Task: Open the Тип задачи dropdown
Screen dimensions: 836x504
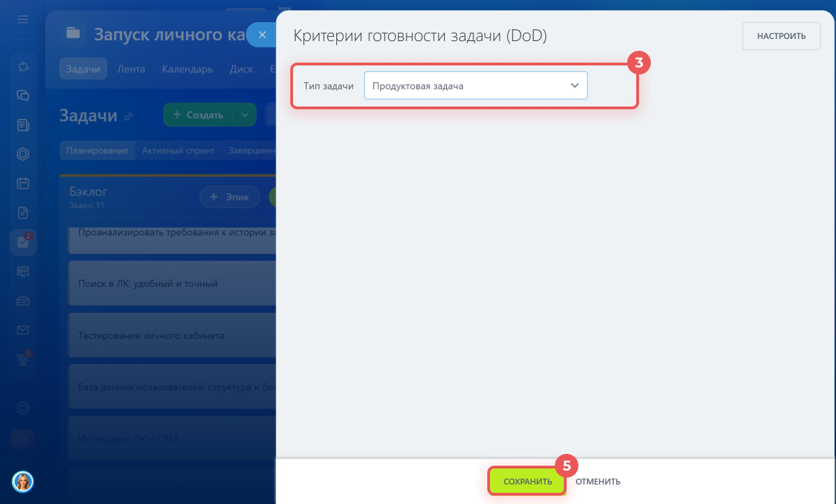Action: tap(475, 86)
